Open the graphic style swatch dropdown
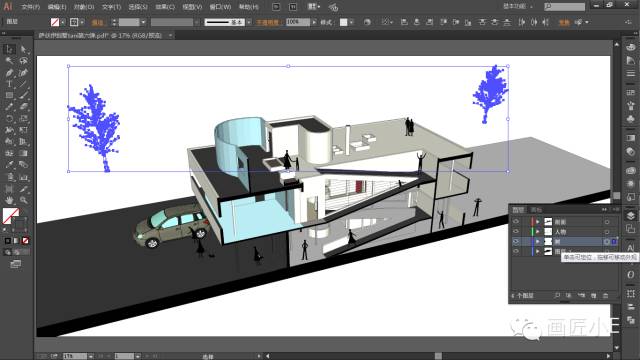Viewport: 640px width, 360px height. [351, 22]
